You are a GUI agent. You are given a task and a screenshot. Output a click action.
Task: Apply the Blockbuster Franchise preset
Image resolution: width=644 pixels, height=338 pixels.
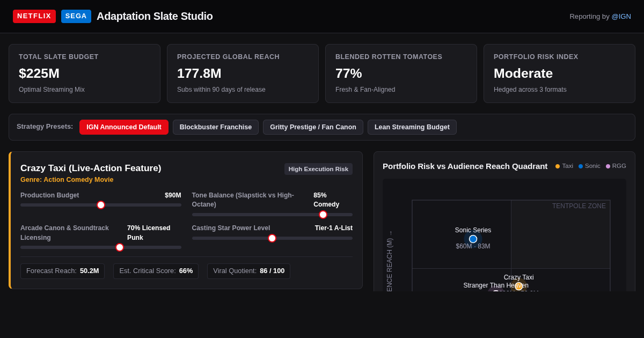tap(216, 127)
